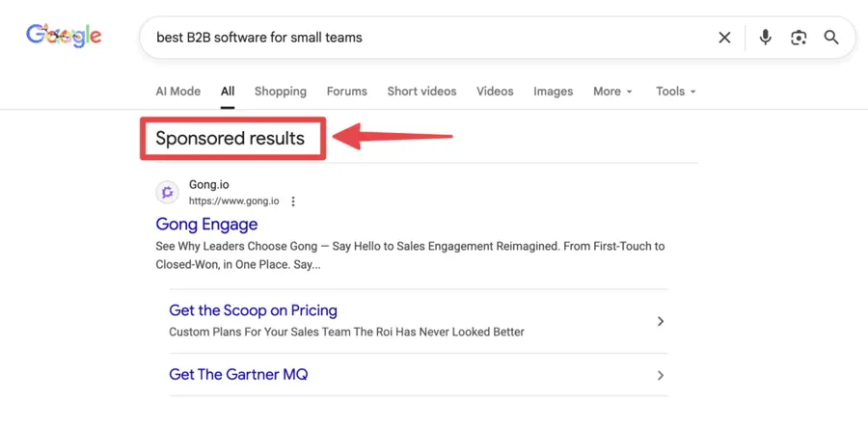Image resolution: width=868 pixels, height=427 pixels.
Task: Open three-dot menu beside gong.io URL
Action: pos(293,201)
